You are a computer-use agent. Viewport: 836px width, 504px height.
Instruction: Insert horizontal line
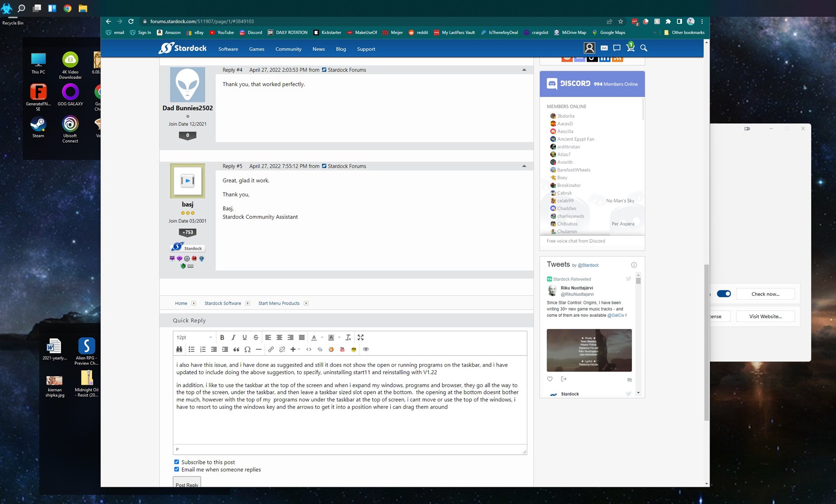pyautogui.click(x=259, y=349)
